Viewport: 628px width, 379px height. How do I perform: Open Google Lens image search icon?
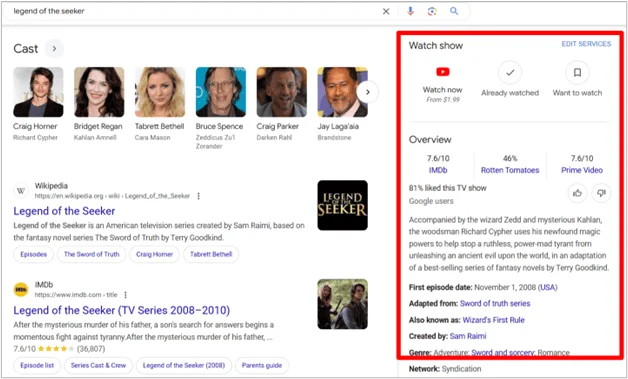[432, 11]
